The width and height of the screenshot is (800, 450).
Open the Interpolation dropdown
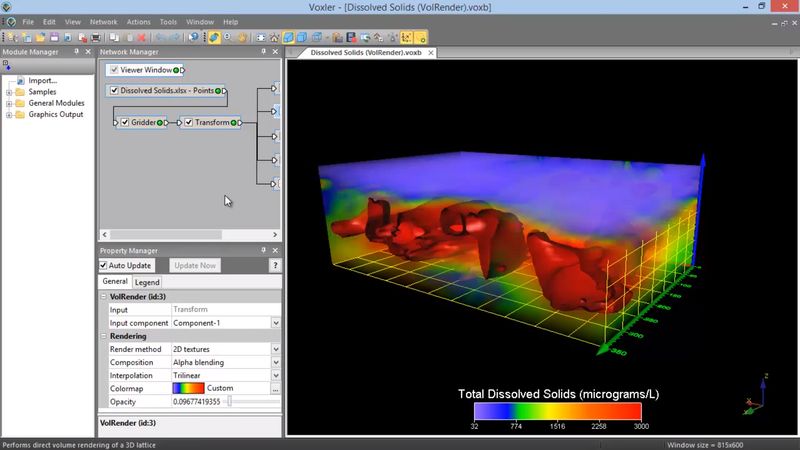click(276, 375)
